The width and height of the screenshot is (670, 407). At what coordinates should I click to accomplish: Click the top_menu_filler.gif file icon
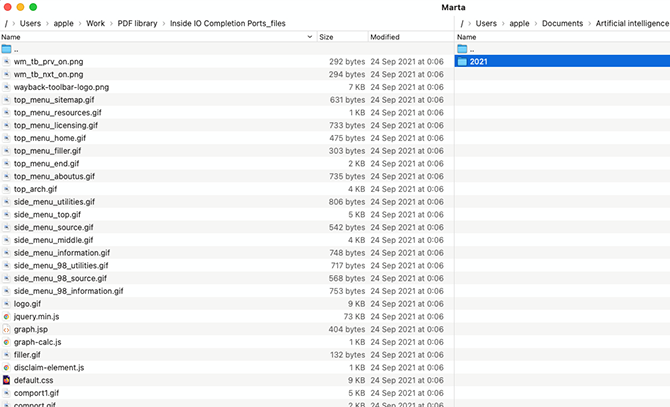point(6,151)
